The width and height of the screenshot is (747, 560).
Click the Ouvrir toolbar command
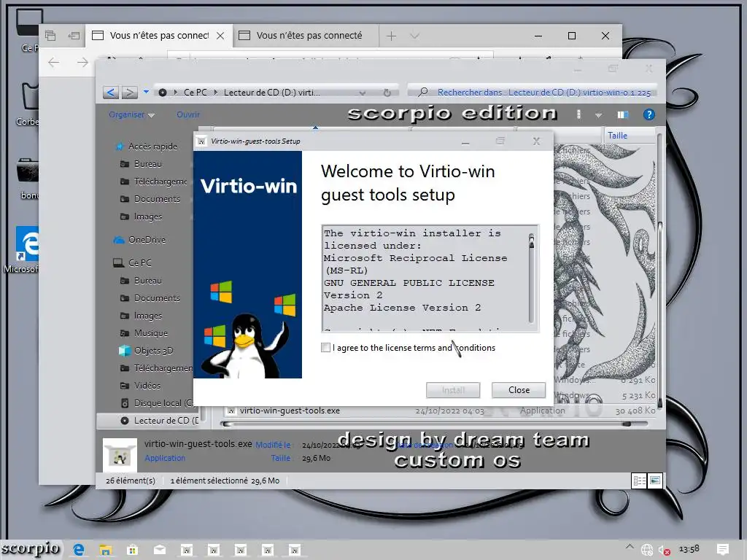[188, 114]
